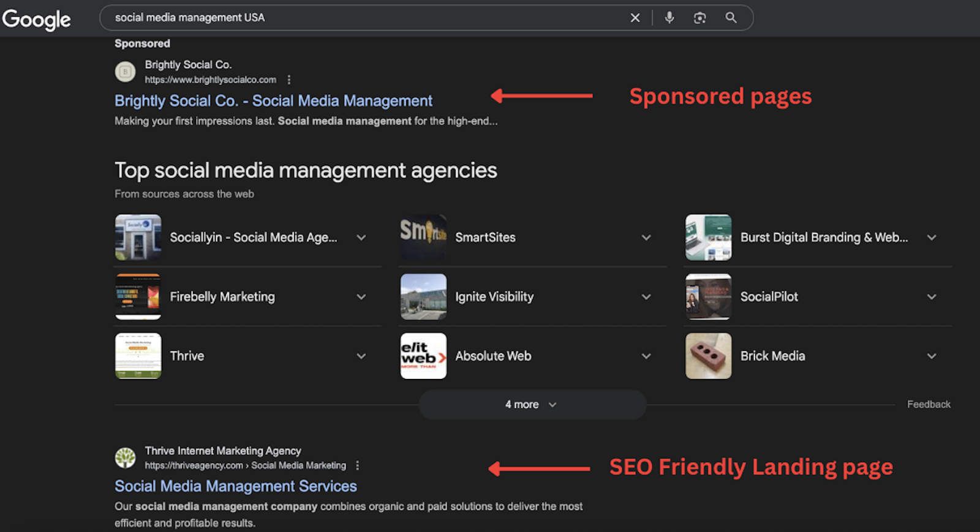
Task: Expand the Thrive entry
Action: [361, 356]
